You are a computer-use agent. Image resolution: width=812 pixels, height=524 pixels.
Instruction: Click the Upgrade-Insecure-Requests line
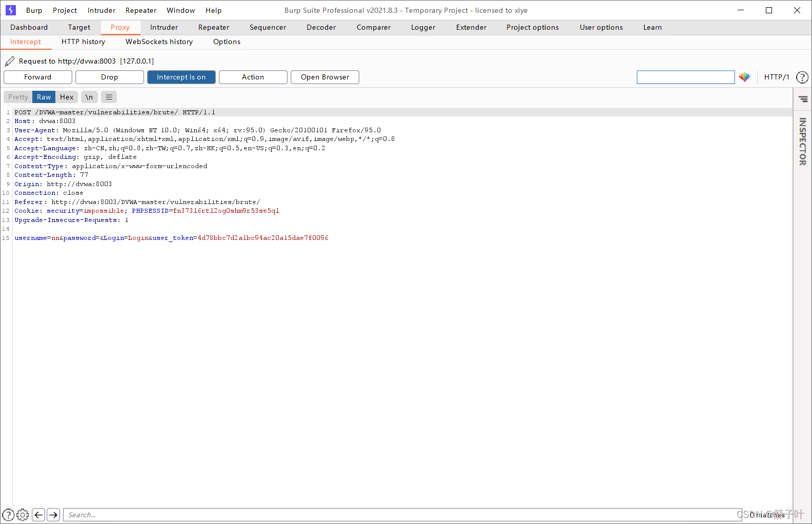pos(72,220)
